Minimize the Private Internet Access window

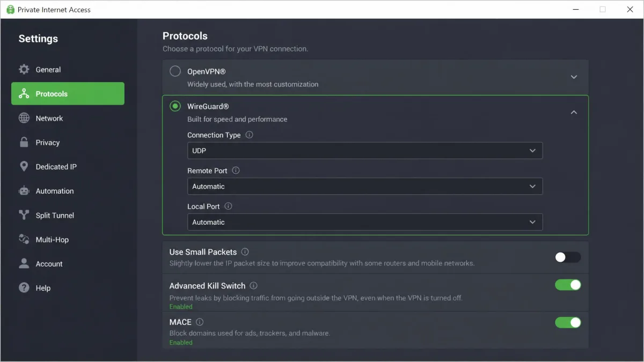(x=575, y=9)
